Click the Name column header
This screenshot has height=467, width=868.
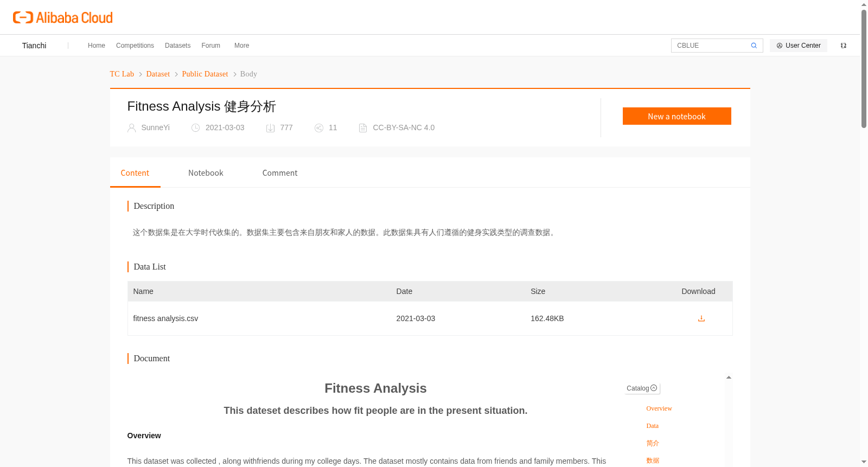143,291
